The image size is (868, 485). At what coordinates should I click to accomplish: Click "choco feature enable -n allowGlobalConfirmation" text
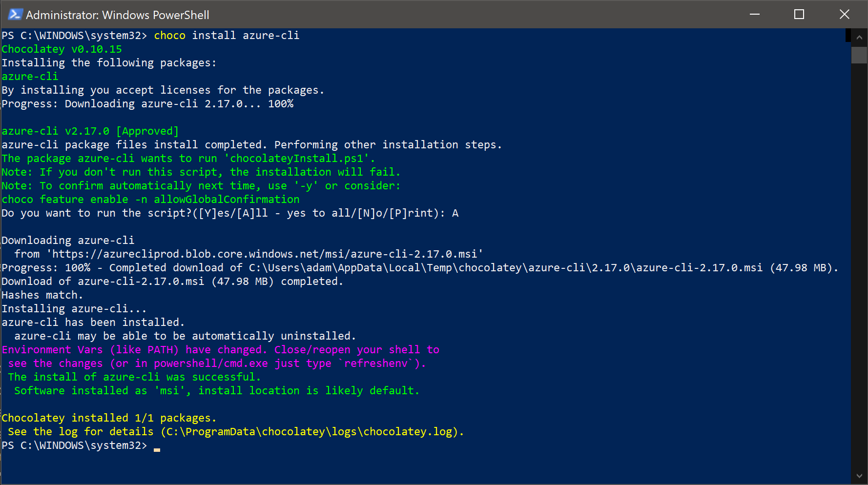(150, 200)
